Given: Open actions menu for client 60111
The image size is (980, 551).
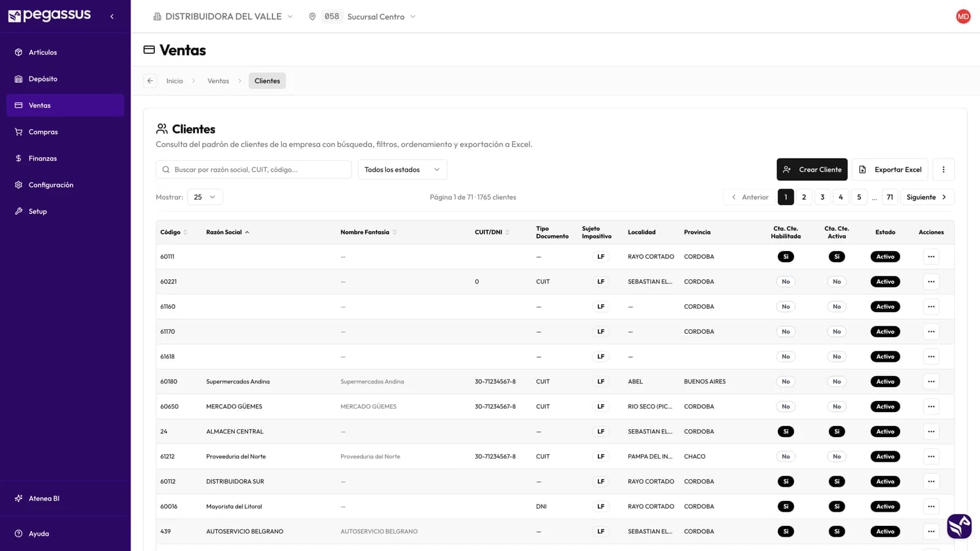Looking at the screenshot, I should [x=931, y=257].
